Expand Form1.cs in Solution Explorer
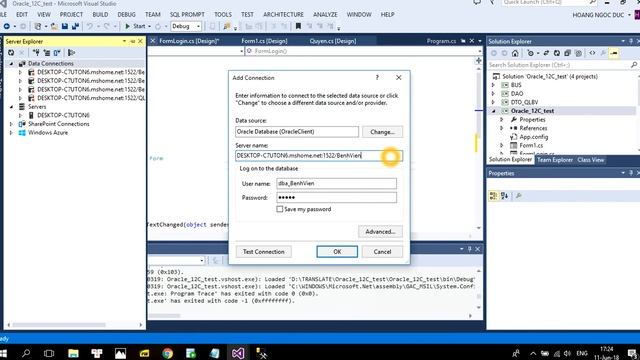This screenshot has height=360, width=640. (x=502, y=145)
